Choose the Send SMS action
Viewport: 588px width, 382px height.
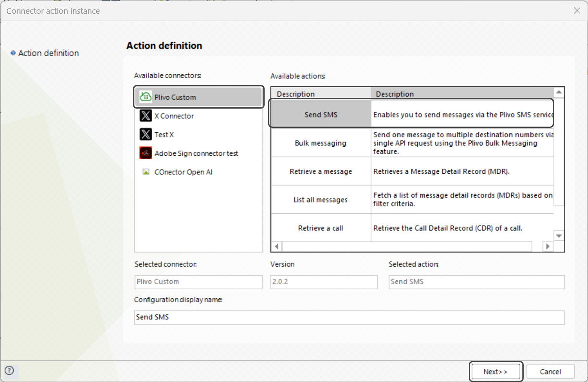tap(321, 115)
